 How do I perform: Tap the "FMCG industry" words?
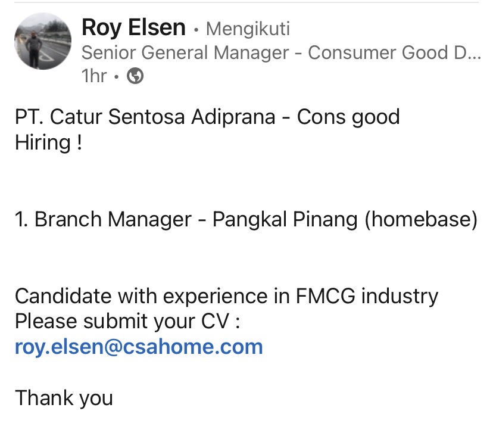[x=367, y=295]
